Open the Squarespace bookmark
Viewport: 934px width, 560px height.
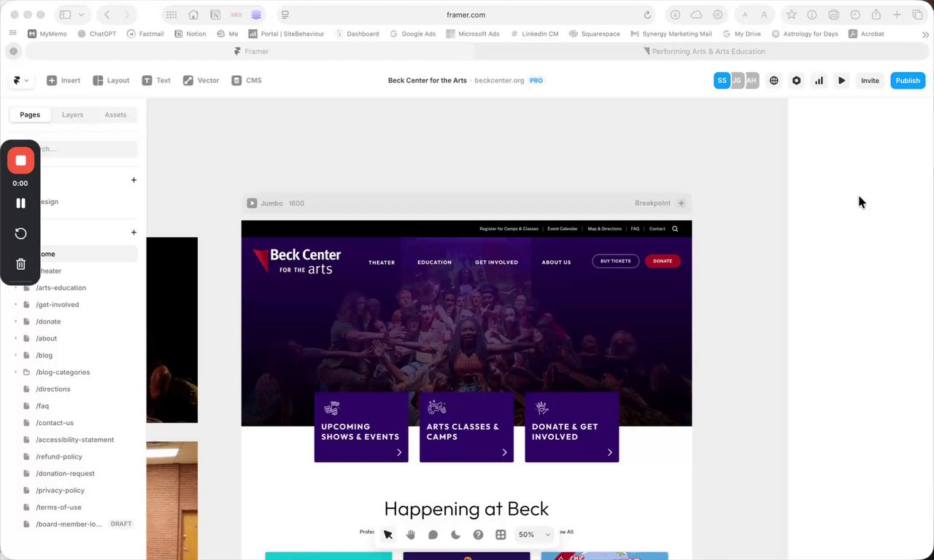coord(594,34)
